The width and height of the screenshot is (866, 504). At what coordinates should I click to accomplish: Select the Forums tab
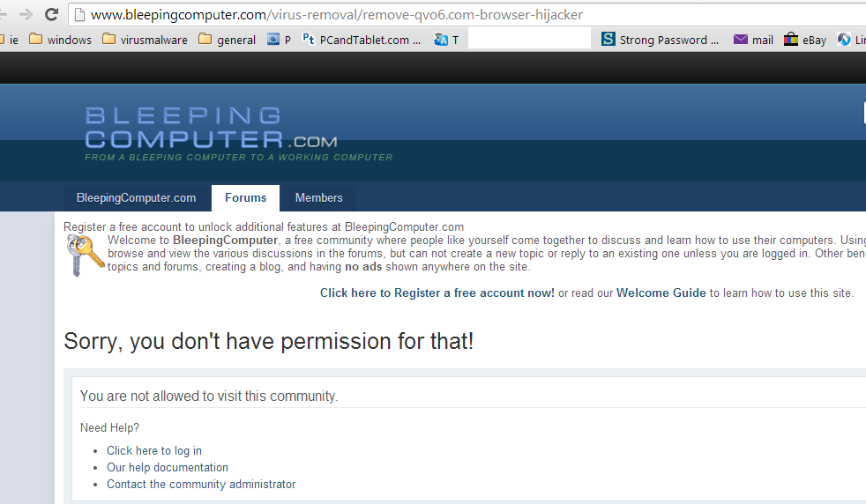(x=245, y=197)
